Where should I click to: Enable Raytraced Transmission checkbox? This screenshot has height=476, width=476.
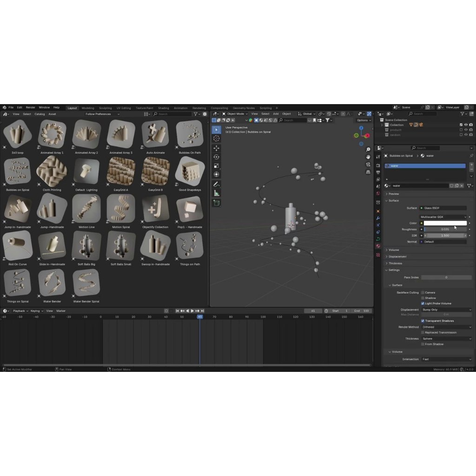coord(423,332)
